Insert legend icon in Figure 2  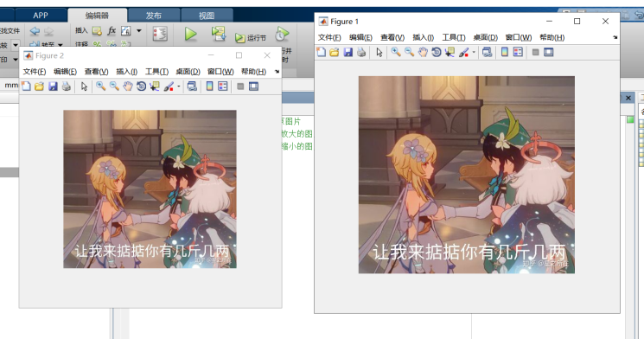[223, 86]
